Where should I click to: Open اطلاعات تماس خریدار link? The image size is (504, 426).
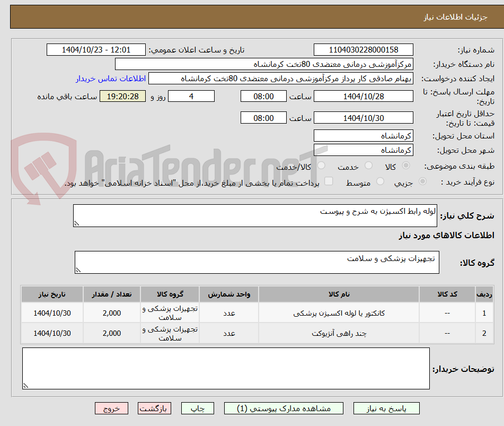tap(111, 79)
